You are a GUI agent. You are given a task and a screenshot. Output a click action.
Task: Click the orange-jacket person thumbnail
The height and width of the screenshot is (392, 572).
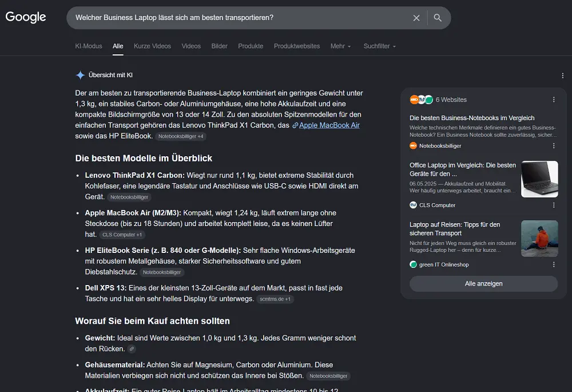pyautogui.click(x=539, y=239)
